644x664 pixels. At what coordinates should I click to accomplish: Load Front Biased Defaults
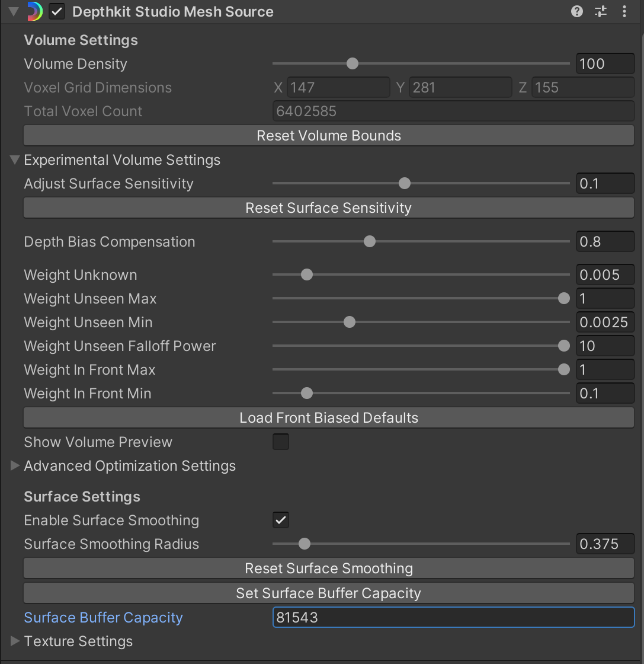pyautogui.click(x=328, y=417)
